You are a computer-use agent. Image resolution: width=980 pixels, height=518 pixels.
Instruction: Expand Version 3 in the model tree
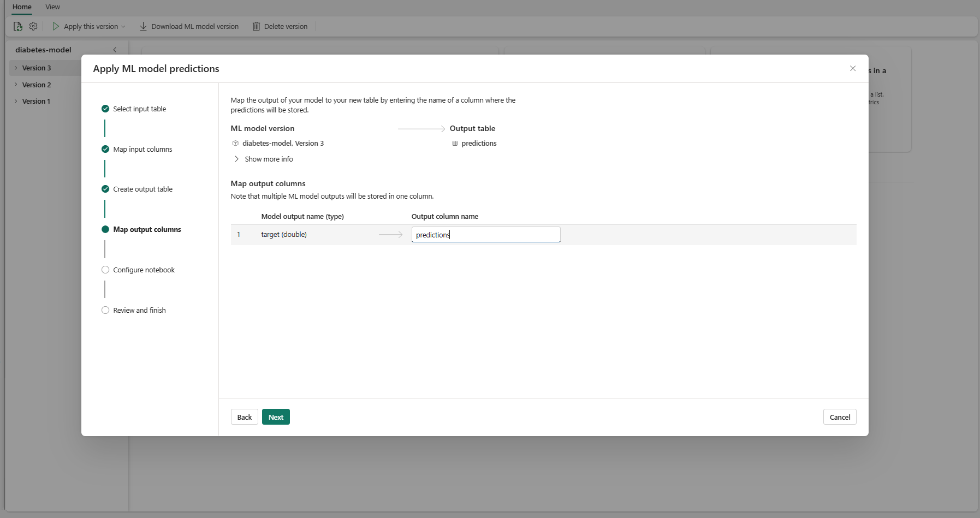point(16,68)
